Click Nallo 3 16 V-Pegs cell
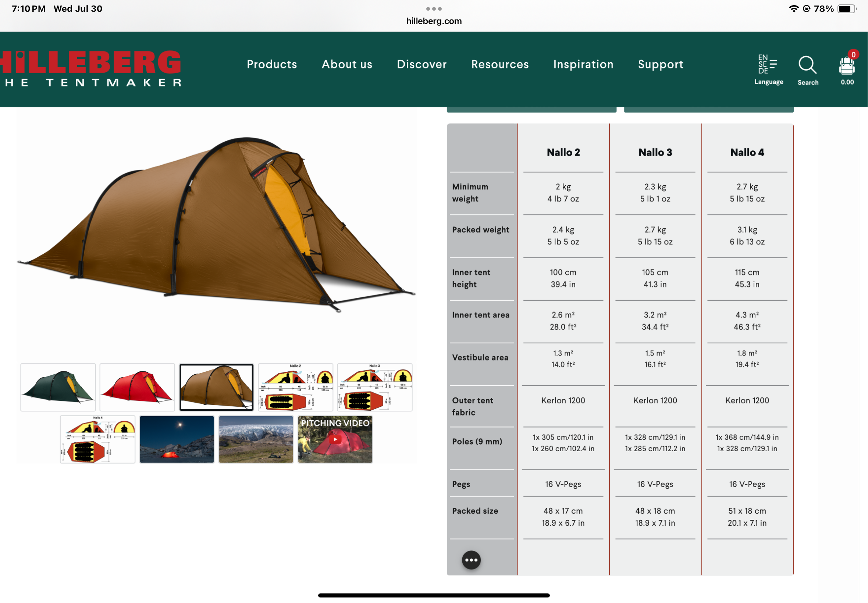 click(655, 484)
